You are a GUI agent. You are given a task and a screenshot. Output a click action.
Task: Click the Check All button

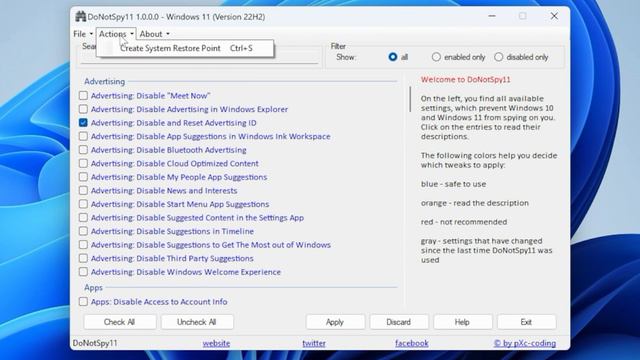pos(120,322)
